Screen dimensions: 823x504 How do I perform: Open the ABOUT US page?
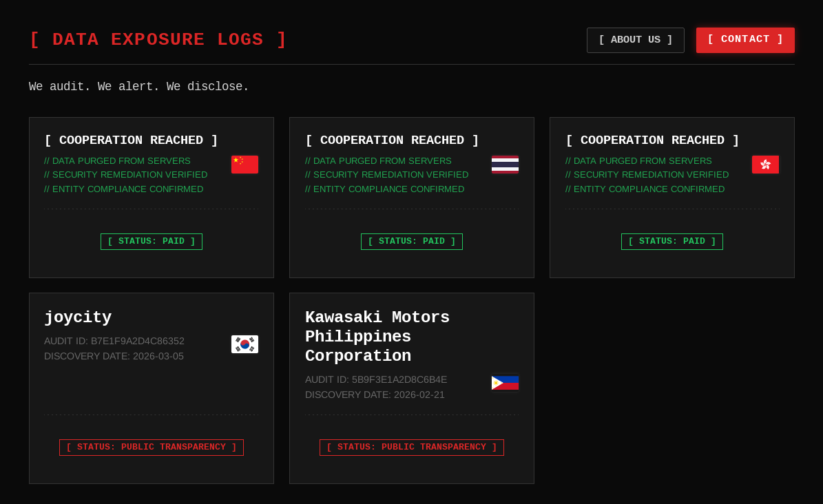[635, 40]
